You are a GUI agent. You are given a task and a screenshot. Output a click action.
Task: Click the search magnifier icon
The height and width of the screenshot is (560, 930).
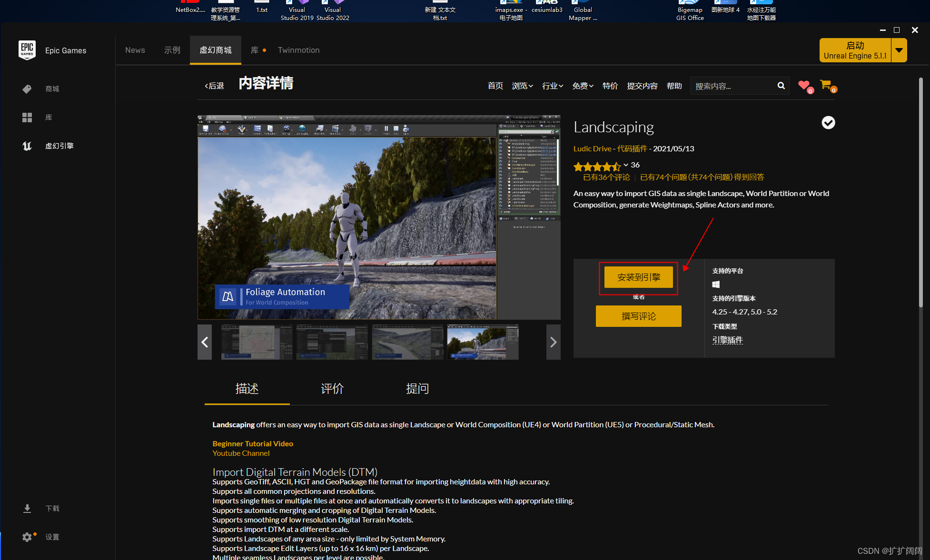(781, 86)
